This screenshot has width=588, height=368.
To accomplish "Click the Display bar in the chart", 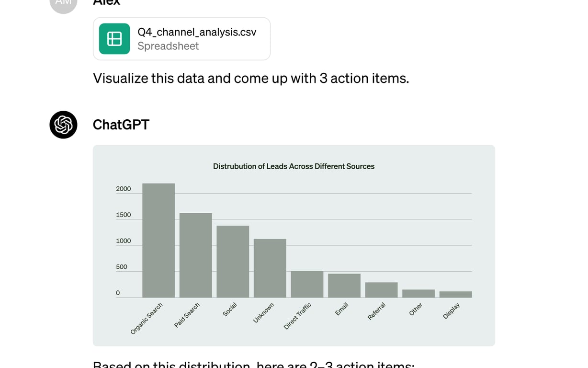I will click(455, 294).
